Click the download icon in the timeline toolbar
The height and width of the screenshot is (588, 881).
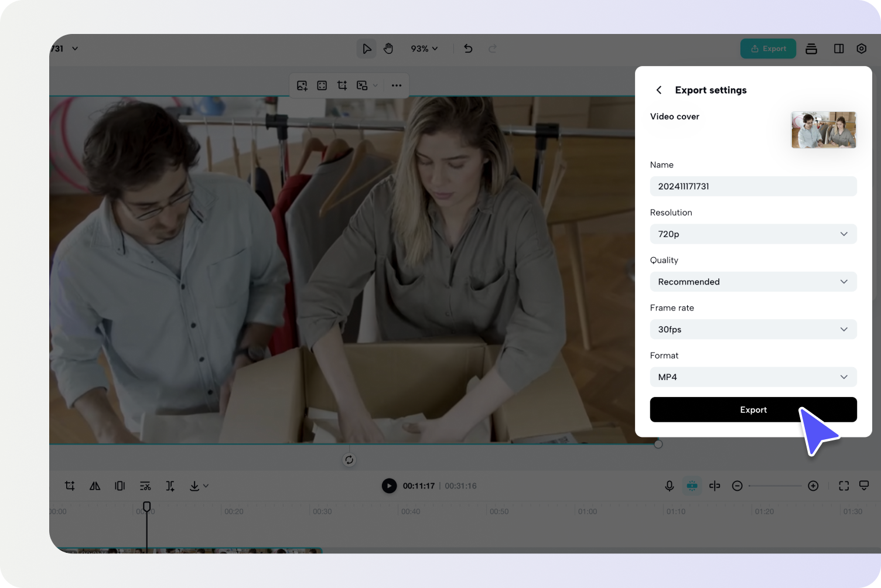[194, 486]
